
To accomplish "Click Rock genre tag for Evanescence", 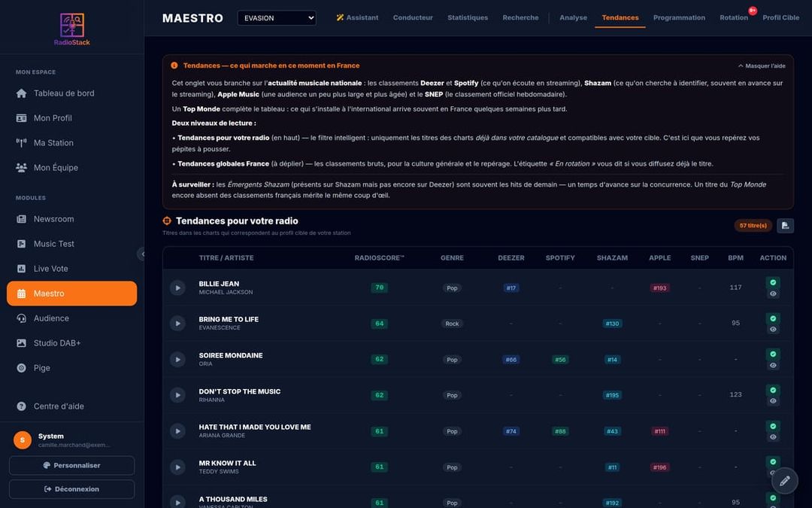I will [x=452, y=324].
